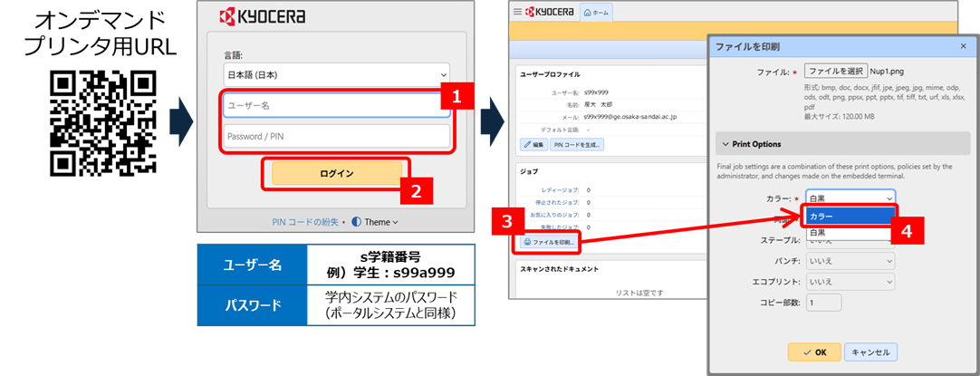980x376 pixels.
Task: Click the pencil icon on 編集 button
Action: [x=526, y=144]
